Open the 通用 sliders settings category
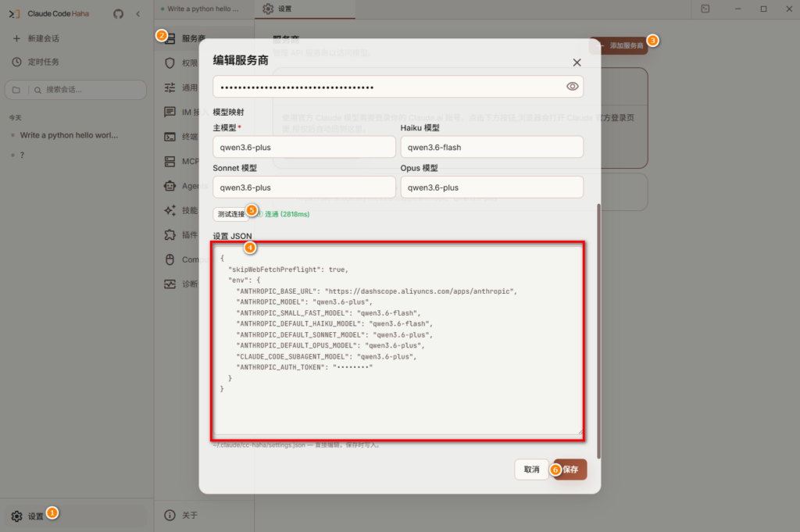800x532 pixels. tap(181, 87)
